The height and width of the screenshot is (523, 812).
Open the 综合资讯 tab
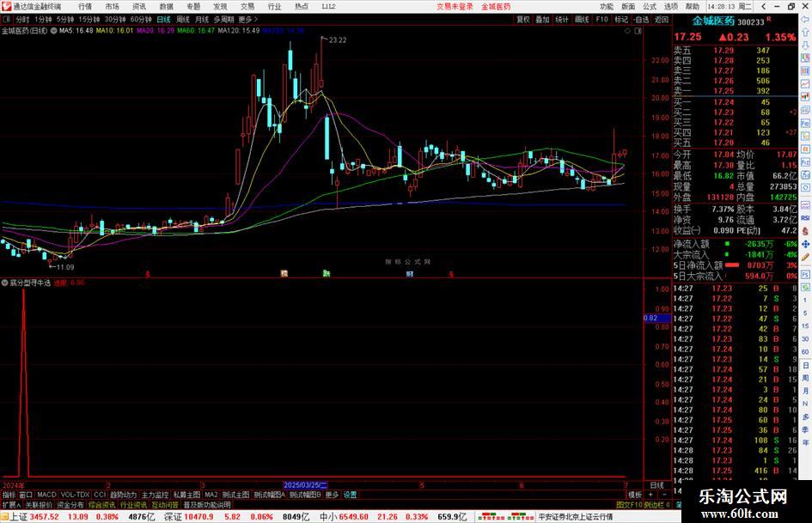tap(102, 505)
